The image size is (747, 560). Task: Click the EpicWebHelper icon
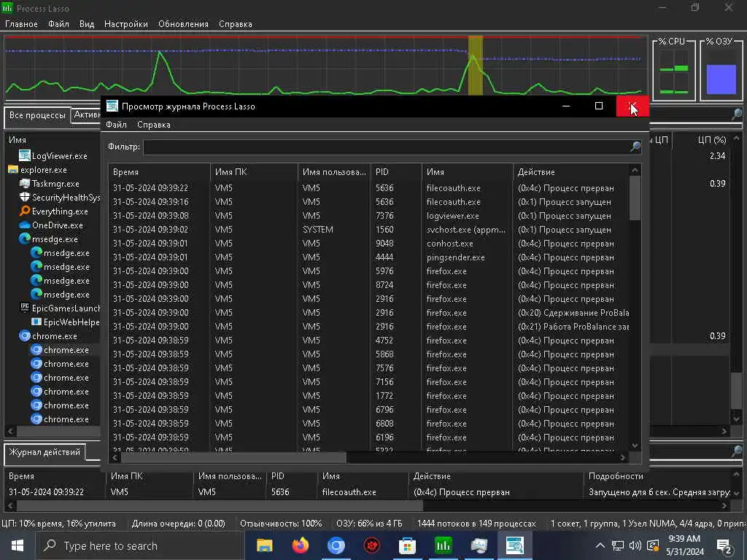36,322
